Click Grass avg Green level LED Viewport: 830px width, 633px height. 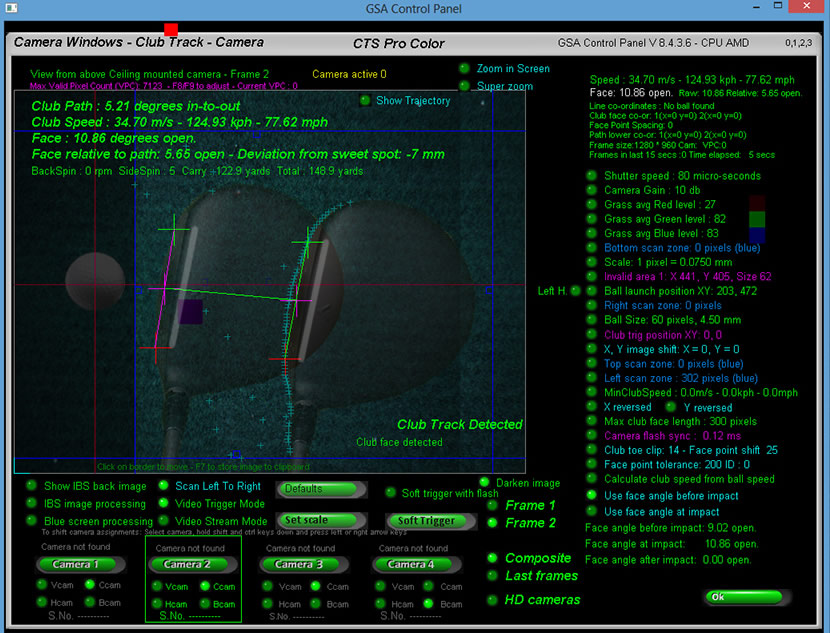592,218
